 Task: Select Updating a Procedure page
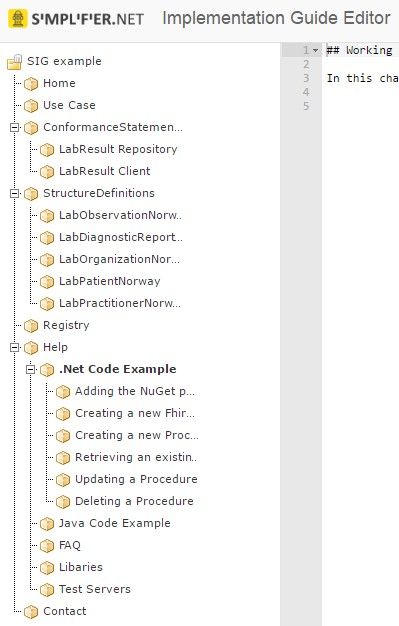click(136, 479)
